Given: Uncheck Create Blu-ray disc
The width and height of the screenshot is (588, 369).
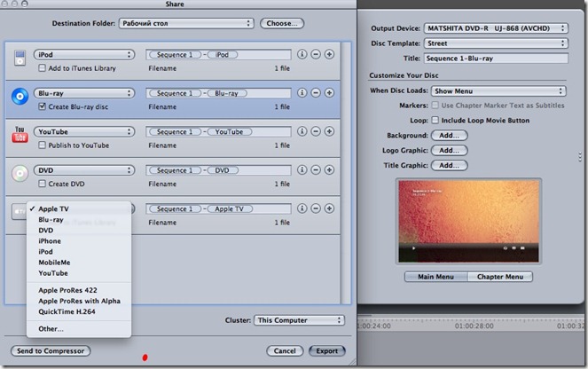Looking at the screenshot, I should click(42, 106).
